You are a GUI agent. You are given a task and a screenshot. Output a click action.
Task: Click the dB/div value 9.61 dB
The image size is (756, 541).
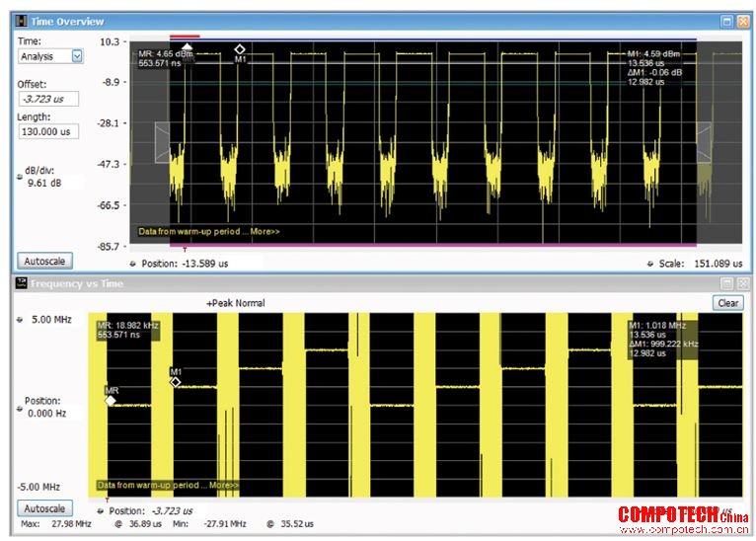click(x=44, y=184)
